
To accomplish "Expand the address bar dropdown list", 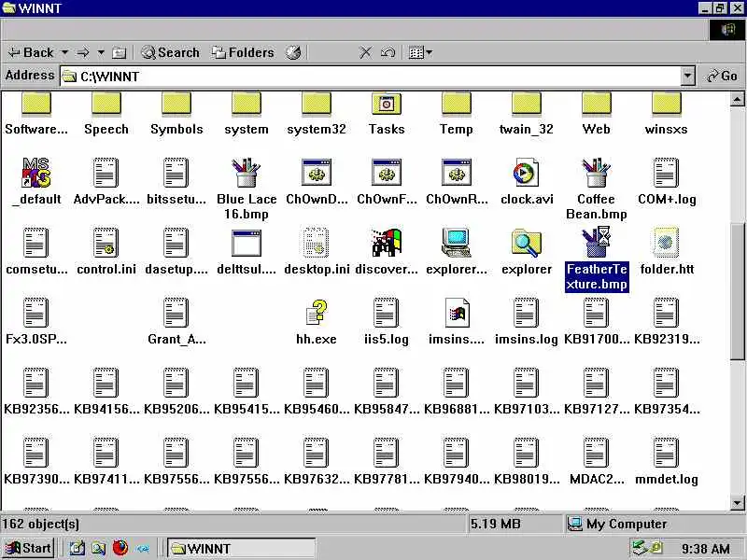I will (687, 77).
